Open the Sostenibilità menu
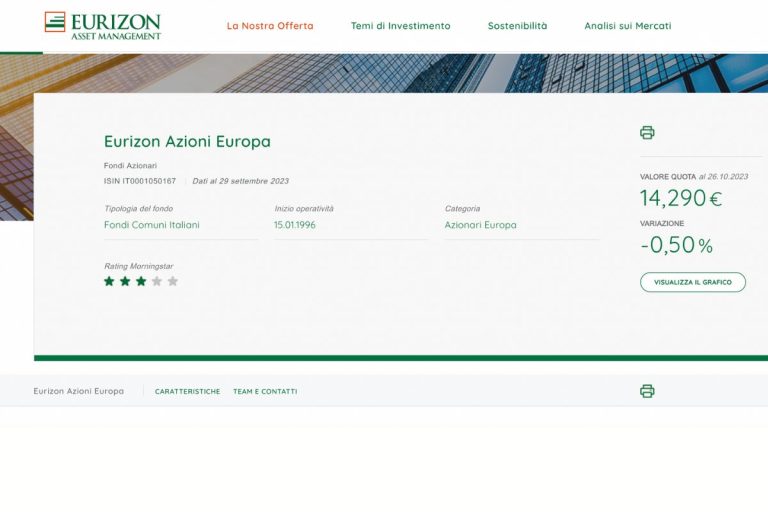Image resolution: width=768 pixels, height=512 pixels. [517, 26]
